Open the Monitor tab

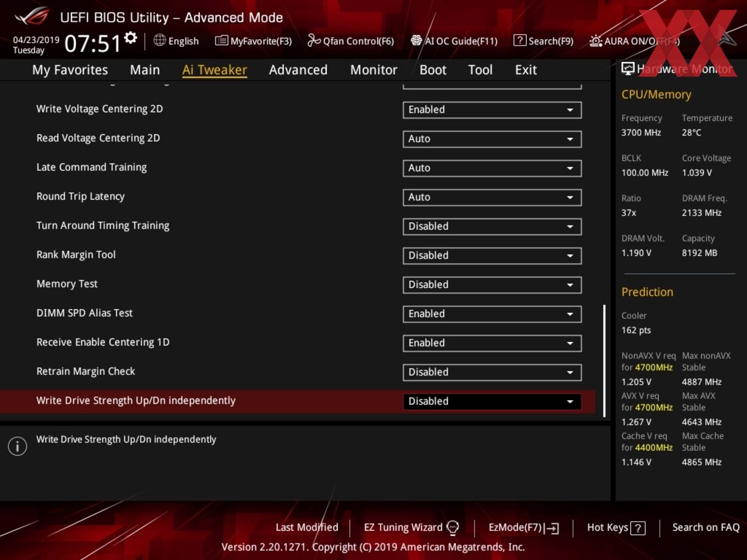(x=374, y=70)
